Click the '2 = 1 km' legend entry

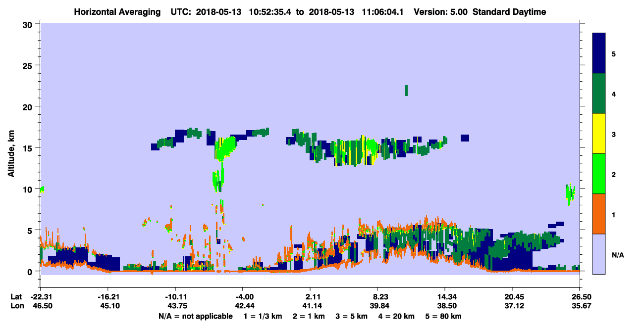coord(310,316)
